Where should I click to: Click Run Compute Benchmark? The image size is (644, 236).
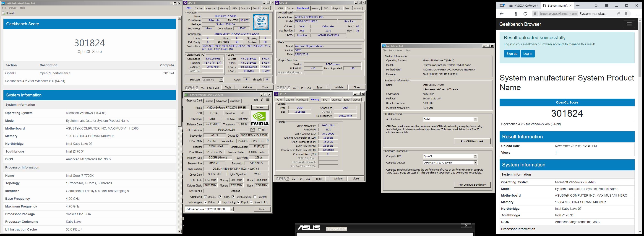point(472,185)
